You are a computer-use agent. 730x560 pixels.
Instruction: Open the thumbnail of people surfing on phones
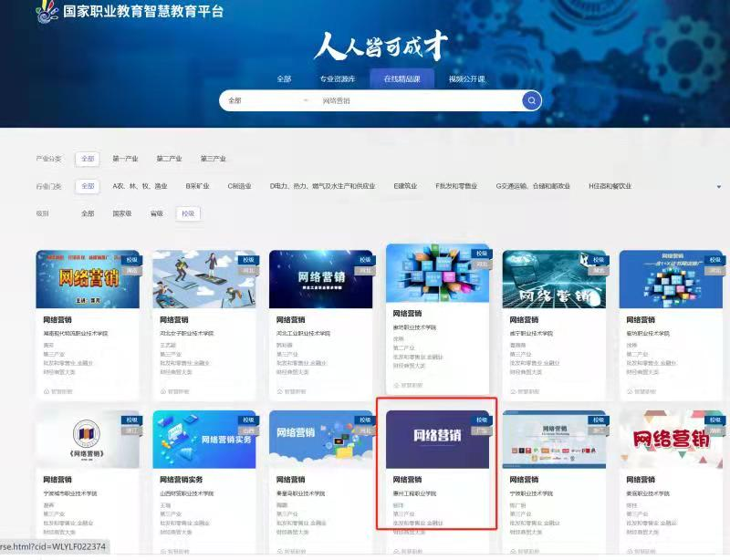click(203, 279)
